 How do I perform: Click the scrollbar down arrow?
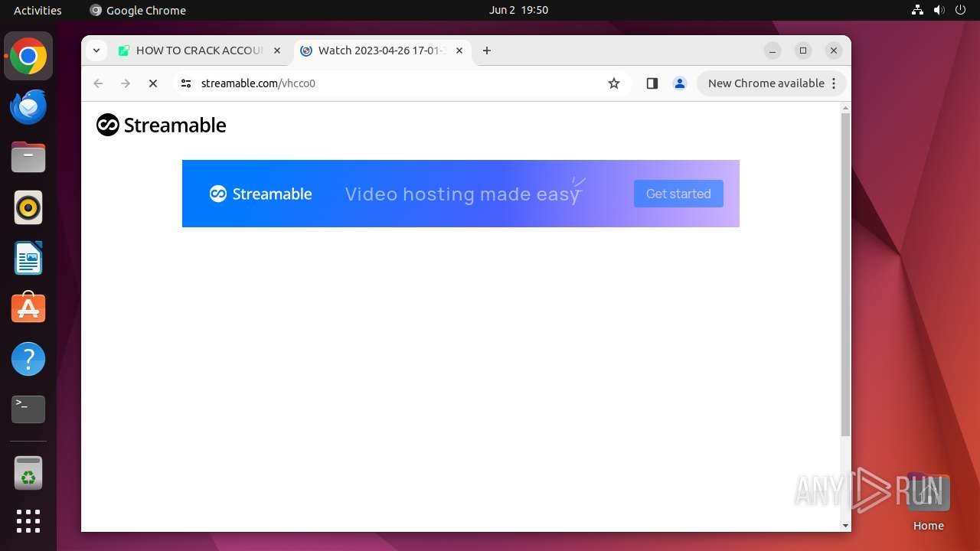point(845,526)
